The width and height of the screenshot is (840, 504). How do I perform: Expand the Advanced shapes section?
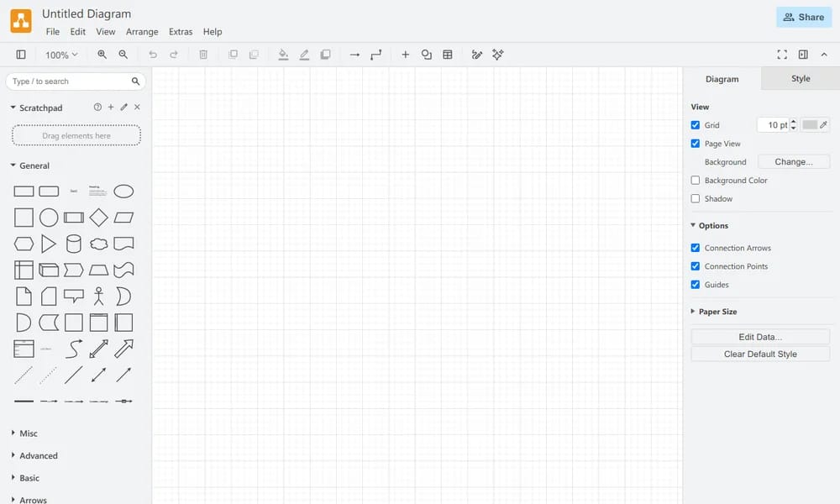coord(34,456)
